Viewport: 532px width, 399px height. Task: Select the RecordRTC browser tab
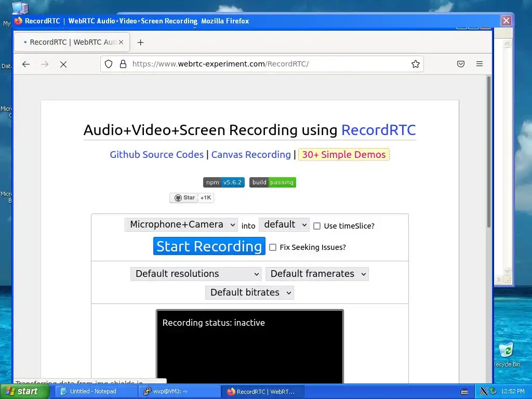[72, 42]
